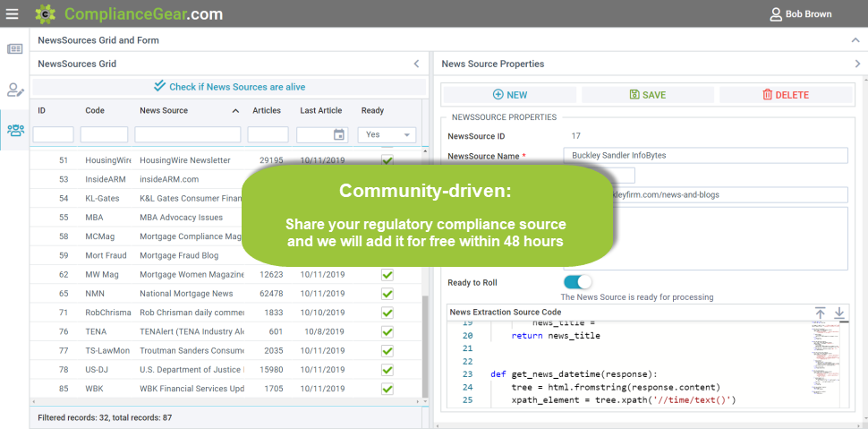The image size is (868, 429).
Task: SAVE the news source properties
Action: point(648,95)
